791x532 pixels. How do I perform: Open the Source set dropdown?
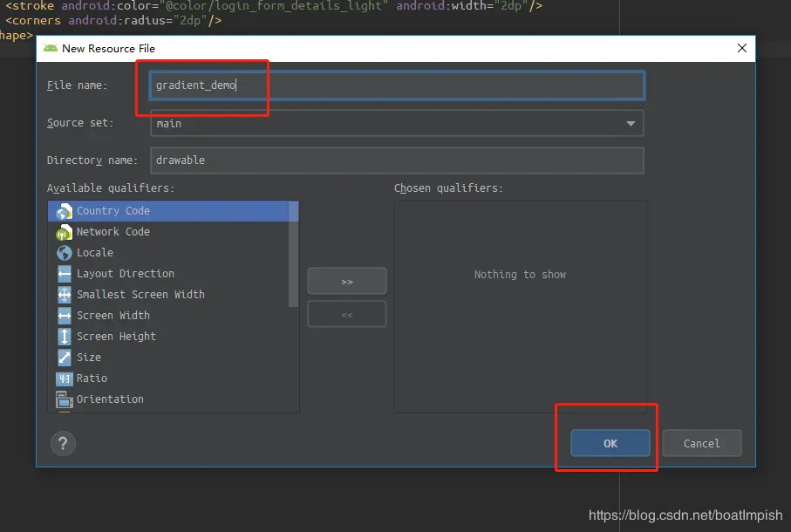pos(397,124)
